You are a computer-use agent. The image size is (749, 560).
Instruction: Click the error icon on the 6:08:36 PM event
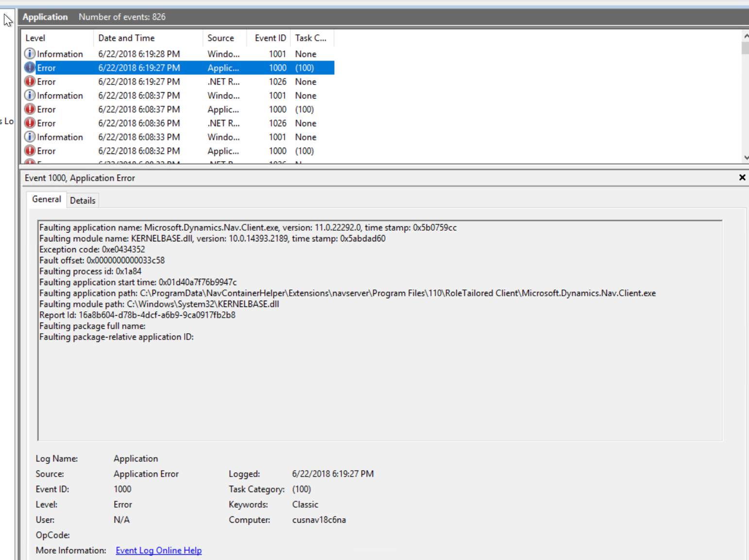coord(30,123)
